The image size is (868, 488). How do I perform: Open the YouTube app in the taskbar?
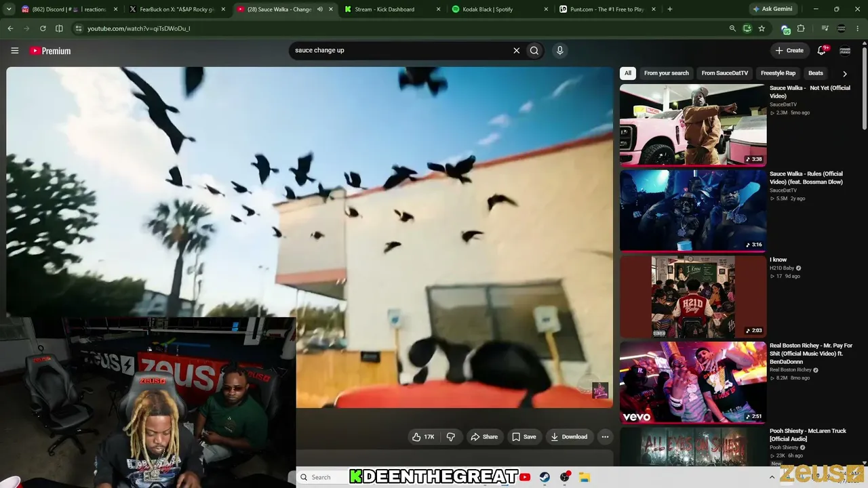(x=525, y=477)
